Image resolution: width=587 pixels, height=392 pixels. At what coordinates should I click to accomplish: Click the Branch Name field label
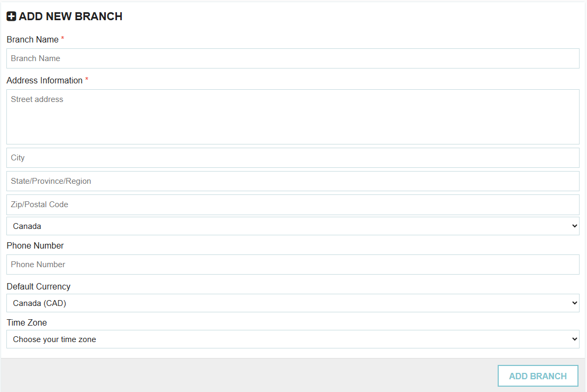[32, 40]
